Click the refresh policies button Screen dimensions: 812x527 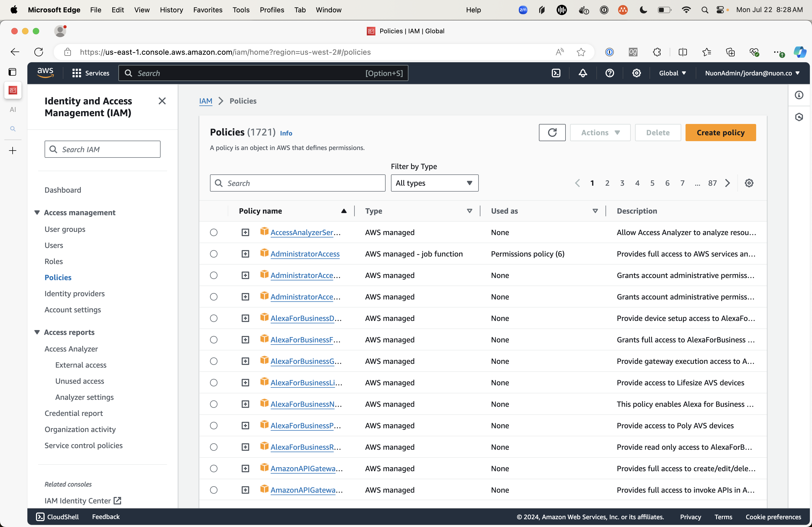[552, 133]
